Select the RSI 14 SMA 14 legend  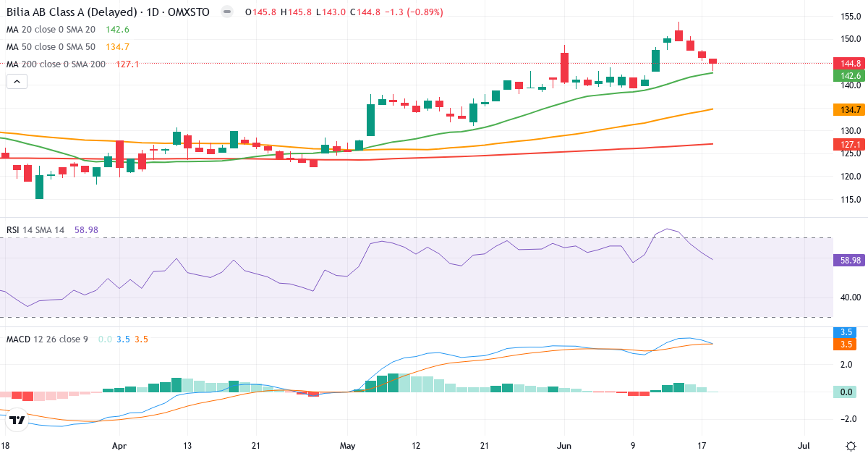pos(35,230)
